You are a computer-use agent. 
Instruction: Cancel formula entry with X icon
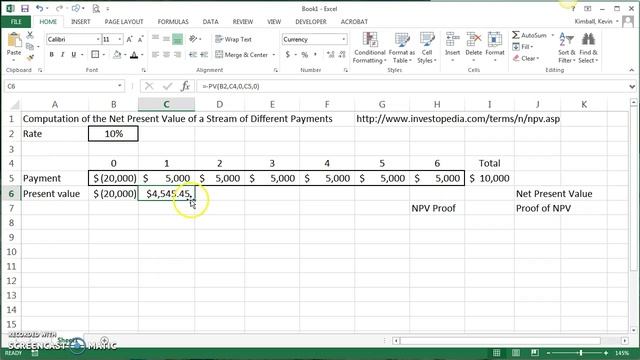[x=149, y=86]
